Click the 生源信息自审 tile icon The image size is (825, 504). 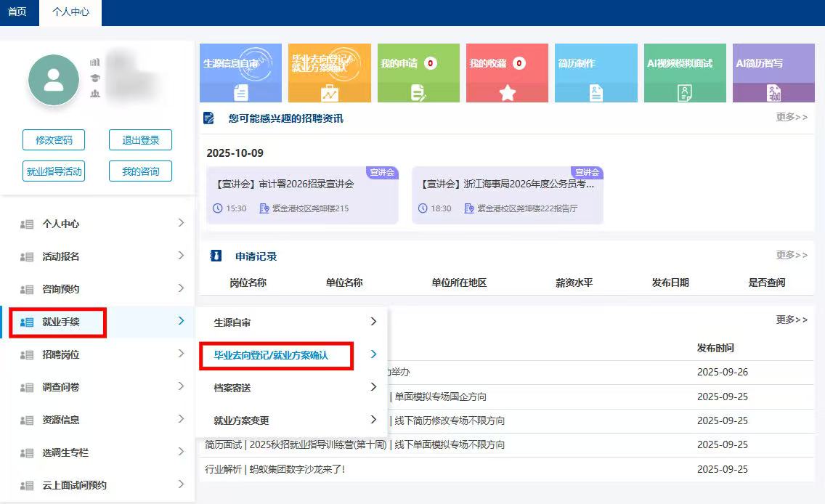241,92
